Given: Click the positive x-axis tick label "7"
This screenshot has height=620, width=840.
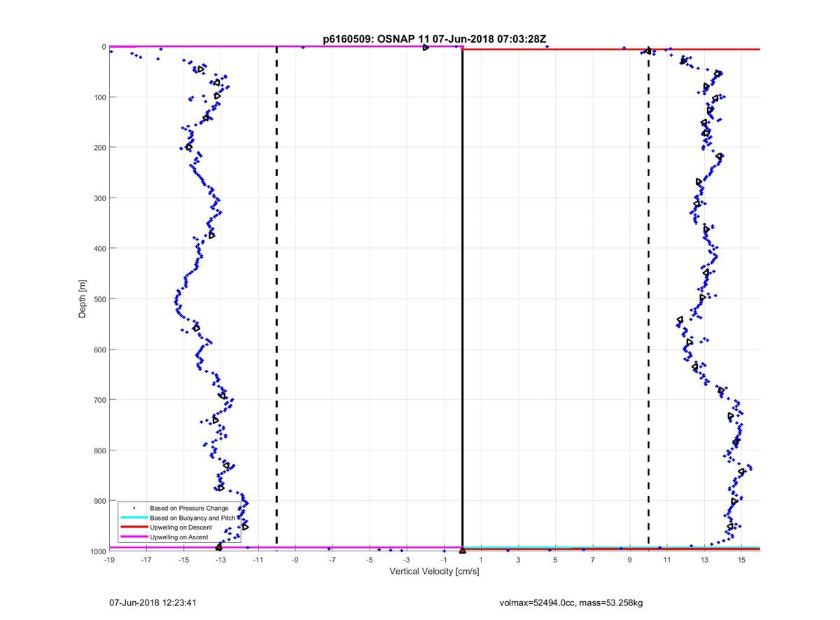Looking at the screenshot, I should (593, 560).
